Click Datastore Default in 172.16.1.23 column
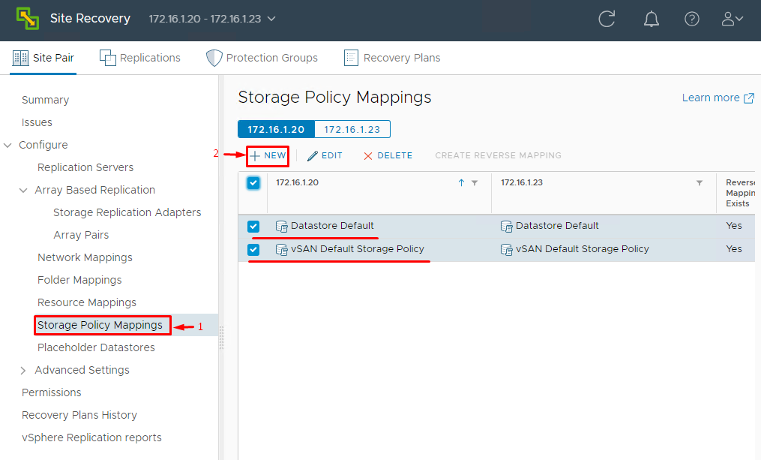761x460 pixels. [557, 226]
